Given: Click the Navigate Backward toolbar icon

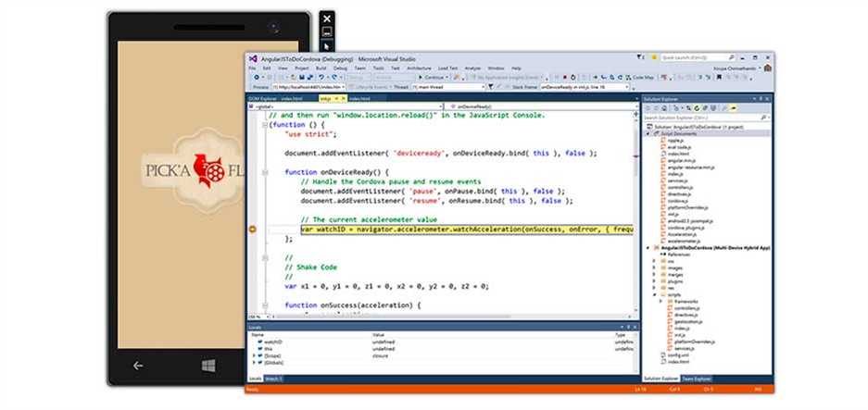Looking at the screenshot, I should tap(257, 78).
